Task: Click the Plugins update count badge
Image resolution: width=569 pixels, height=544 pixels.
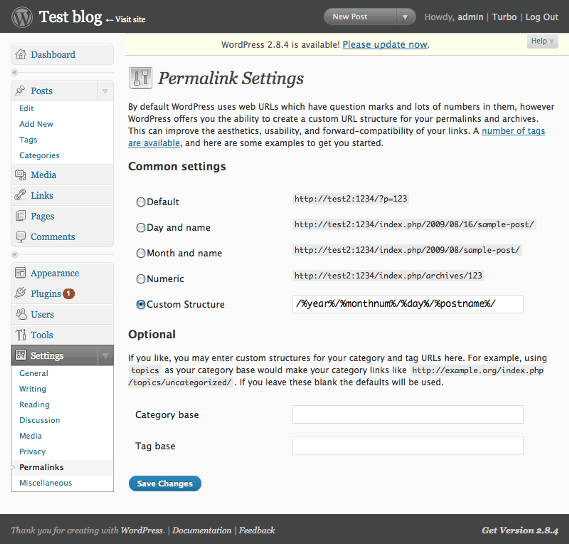Action: point(69,293)
